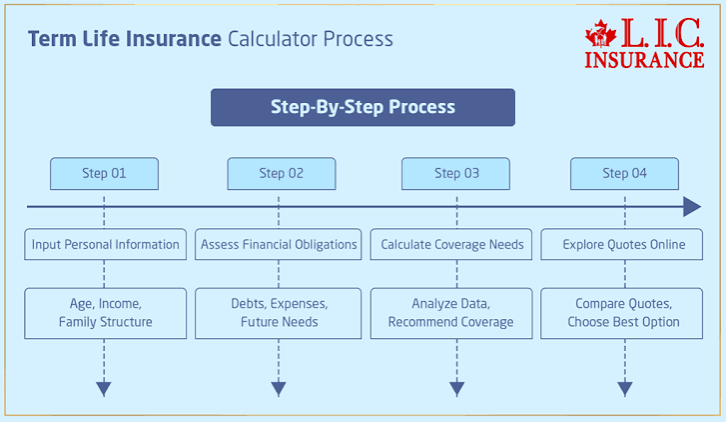This screenshot has width=726, height=422.
Task: Click the timeline arrowhead at right end
Action: pos(692,207)
